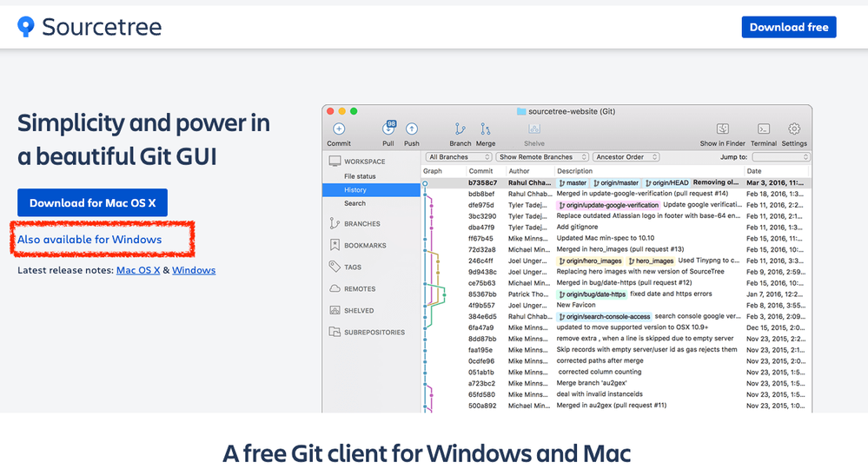868x469 pixels.
Task: Click Download for Mac OS X button
Action: tap(92, 203)
